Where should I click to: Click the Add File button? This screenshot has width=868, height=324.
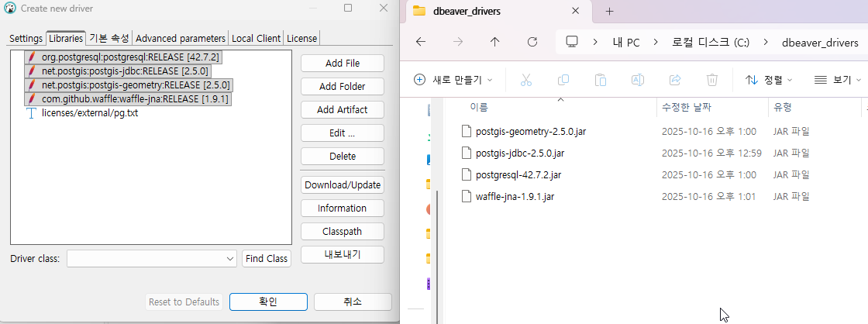coord(342,63)
